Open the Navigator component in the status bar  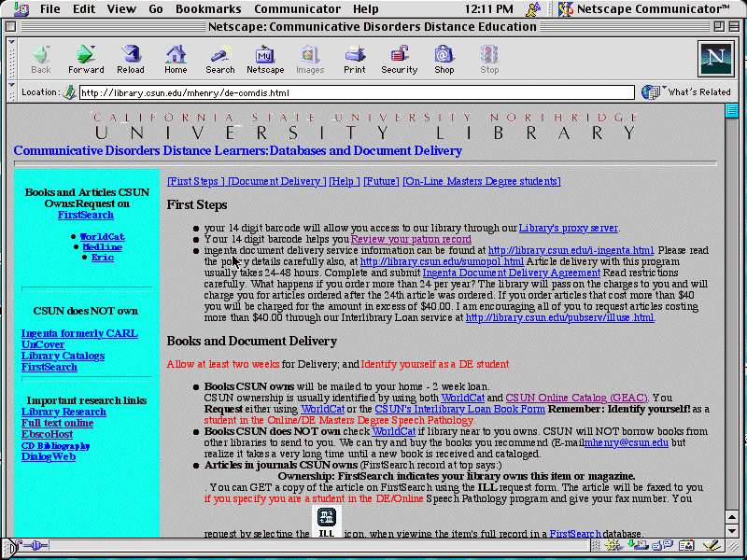614,545
